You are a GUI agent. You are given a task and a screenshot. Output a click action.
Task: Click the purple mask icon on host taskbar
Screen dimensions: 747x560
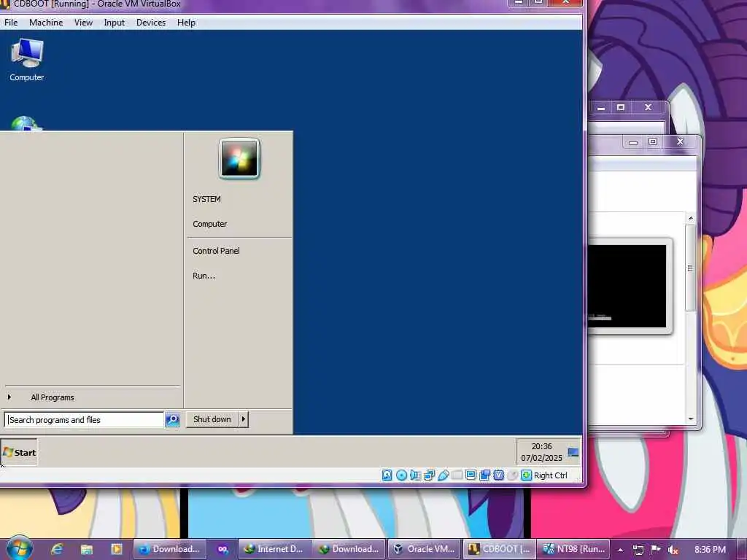(x=222, y=549)
